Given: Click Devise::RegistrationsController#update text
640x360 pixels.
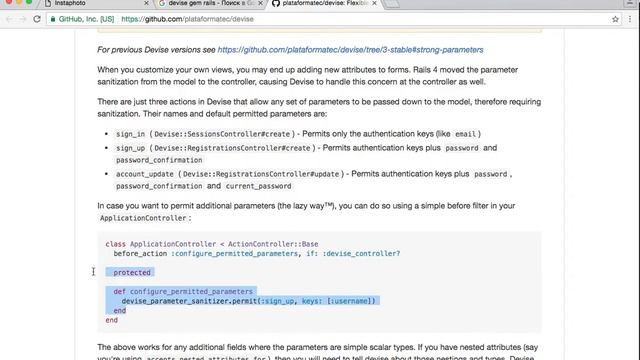Looking at the screenshot, I should point(261,174).
